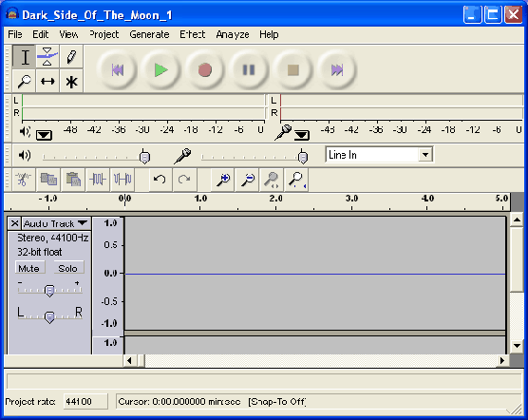Click the vertical scrollbar down arrow
528x420 pixels.
click(517, 346)
